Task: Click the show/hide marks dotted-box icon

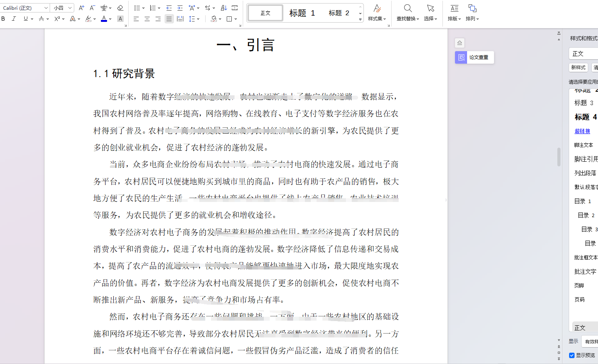Action: pos(235,8)
